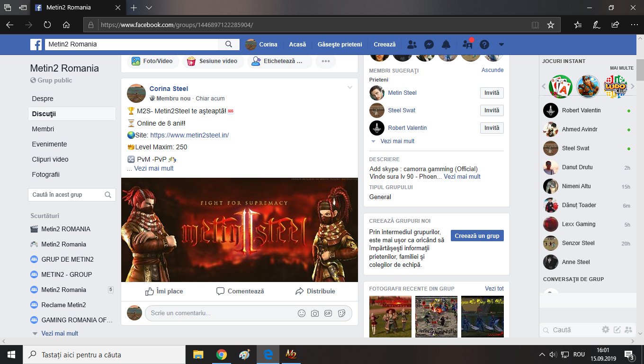Open the Windows Start menu

[11, 355]
